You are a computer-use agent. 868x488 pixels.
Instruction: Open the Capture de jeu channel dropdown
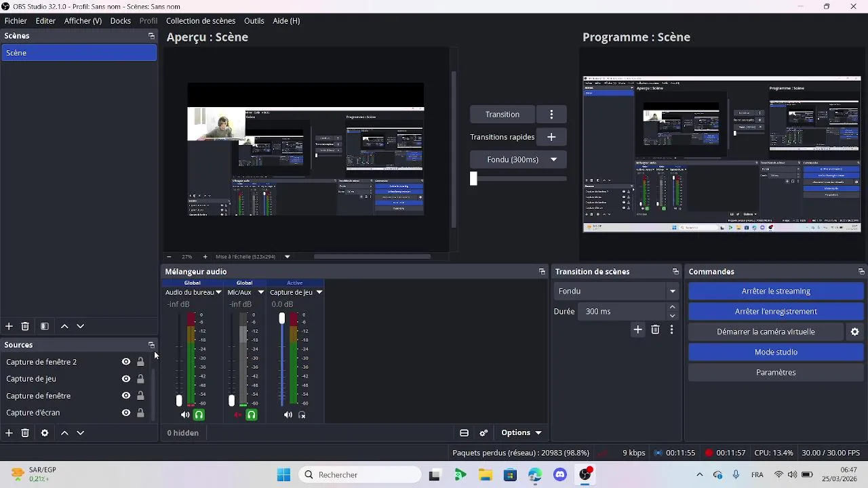click(x=319, y=293)
